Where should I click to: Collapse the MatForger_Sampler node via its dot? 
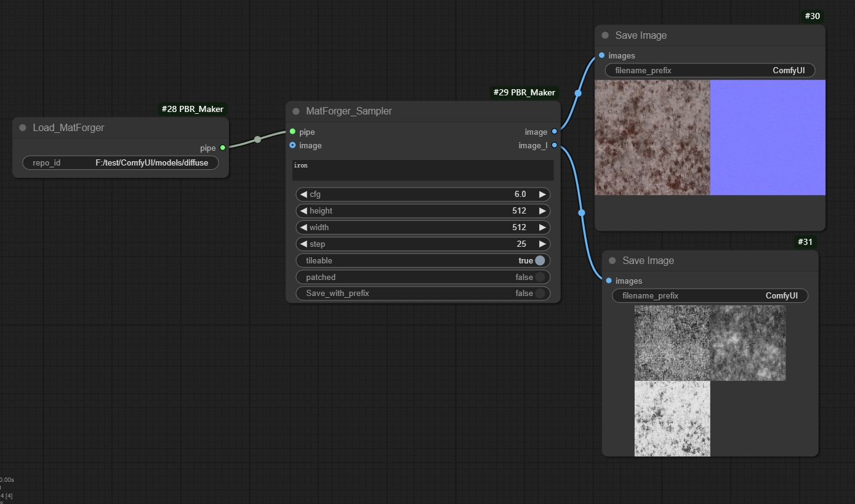pos(296,111)
